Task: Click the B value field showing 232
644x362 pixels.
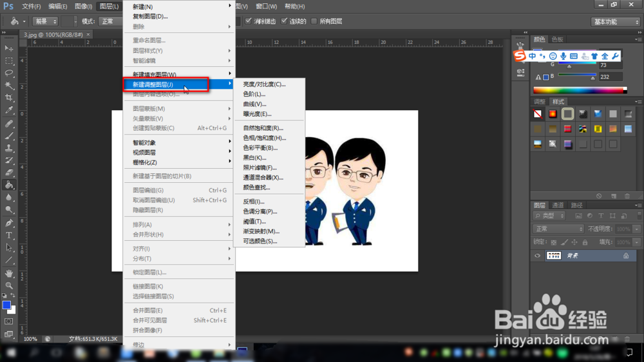Action: click(x=611, y=77)
